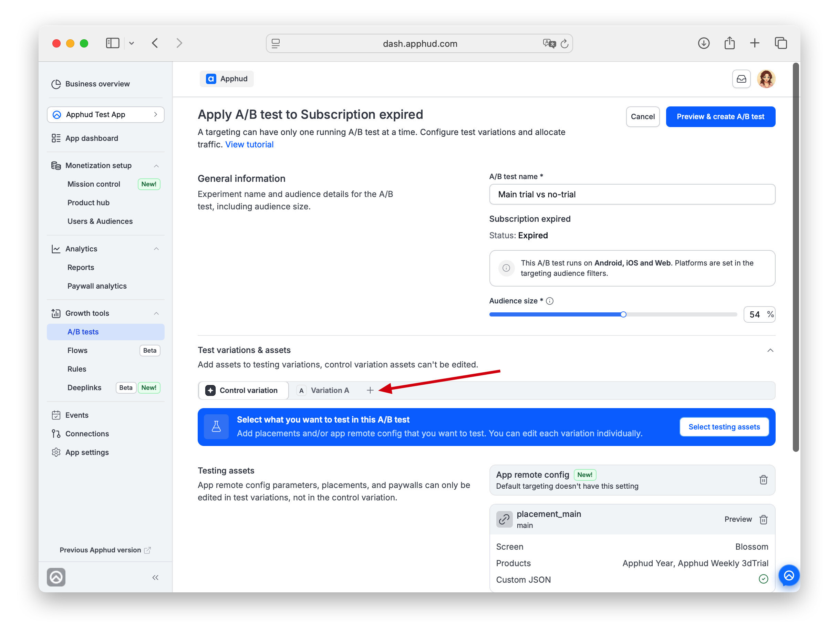This screenshot has width=839, height=644.
Task: Click the placement_main link icon
Action: (504, 519)
